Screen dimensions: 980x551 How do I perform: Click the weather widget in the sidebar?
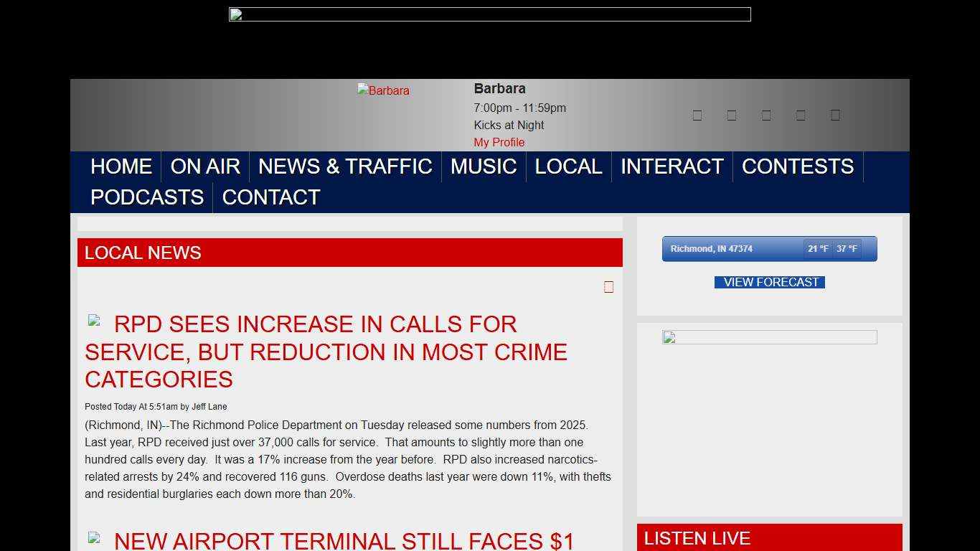[769, 248]
